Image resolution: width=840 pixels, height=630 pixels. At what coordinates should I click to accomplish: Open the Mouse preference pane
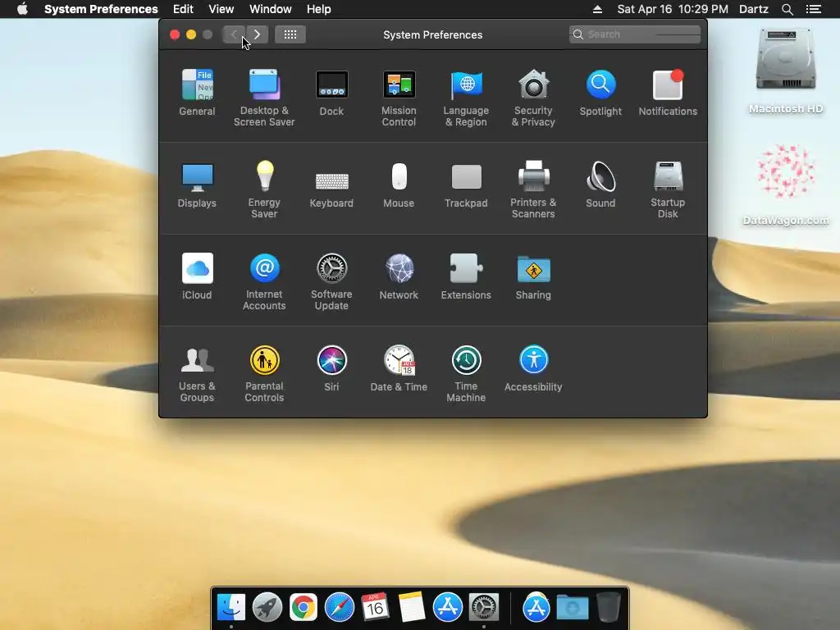[399, 185]
